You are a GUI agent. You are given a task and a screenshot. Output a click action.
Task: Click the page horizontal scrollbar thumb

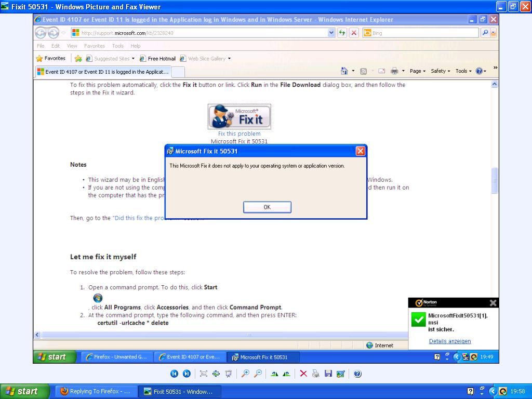(249, 335)
